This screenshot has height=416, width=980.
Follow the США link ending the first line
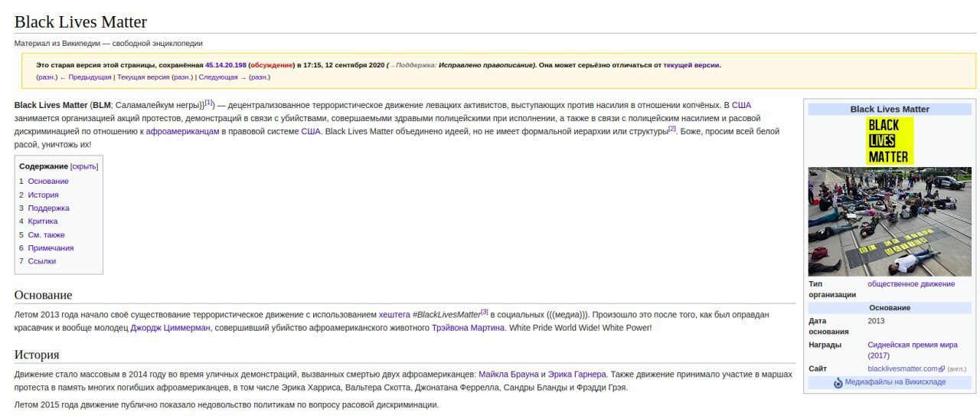click(742, 105)
